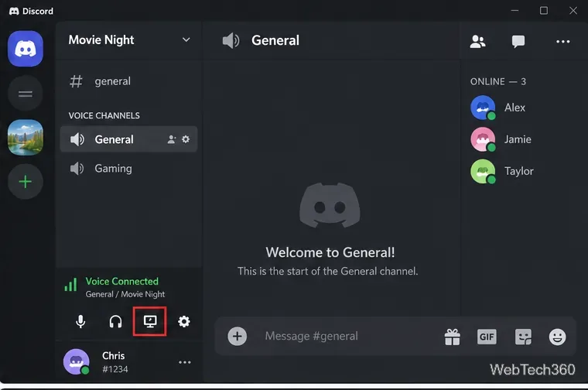Click the speaker icon beside General header

coord(231,40)
